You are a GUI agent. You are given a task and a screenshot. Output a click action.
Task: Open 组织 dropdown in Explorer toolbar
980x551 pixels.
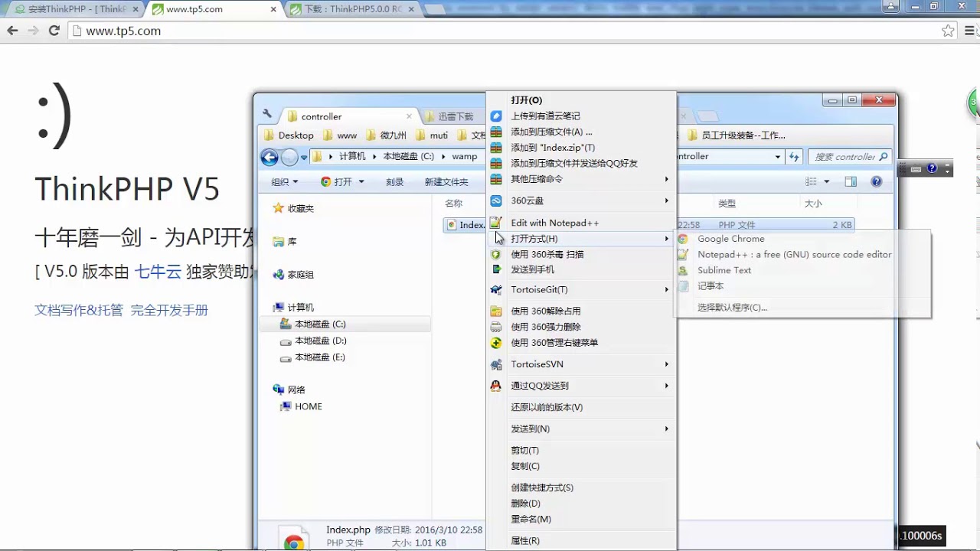pos(285,182)
